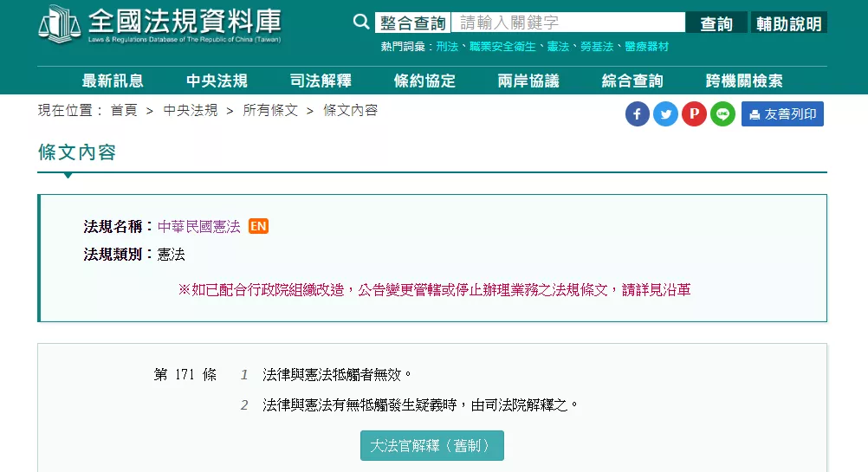Open the 中央法規 menu
The height and width of the screenshot is (472, 868).
[x=217, y=81]
